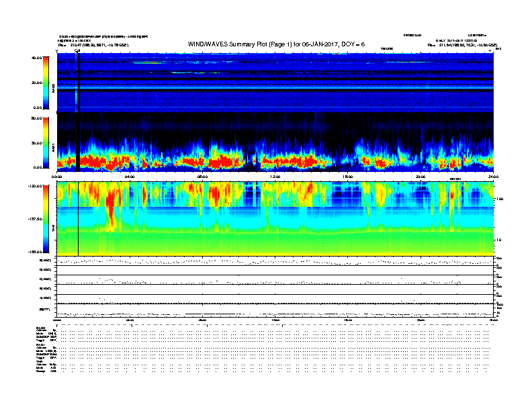Click the 20.00 label on RAD2 colorbar

click(36, 83)
